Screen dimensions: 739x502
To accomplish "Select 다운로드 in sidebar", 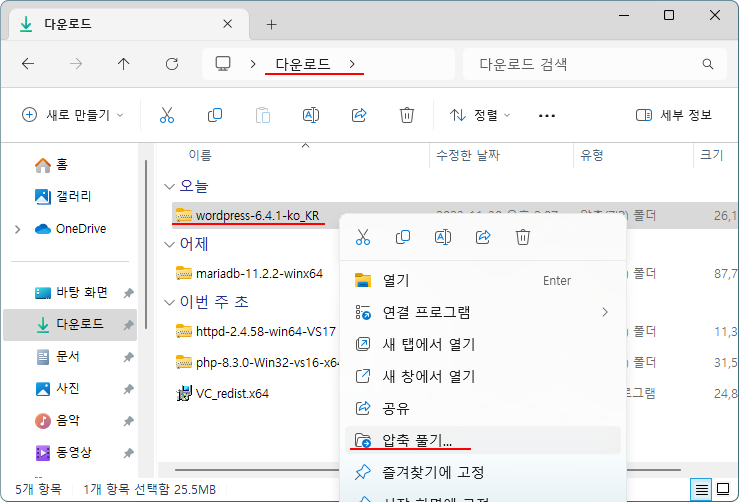I will (x=71, y=325).
